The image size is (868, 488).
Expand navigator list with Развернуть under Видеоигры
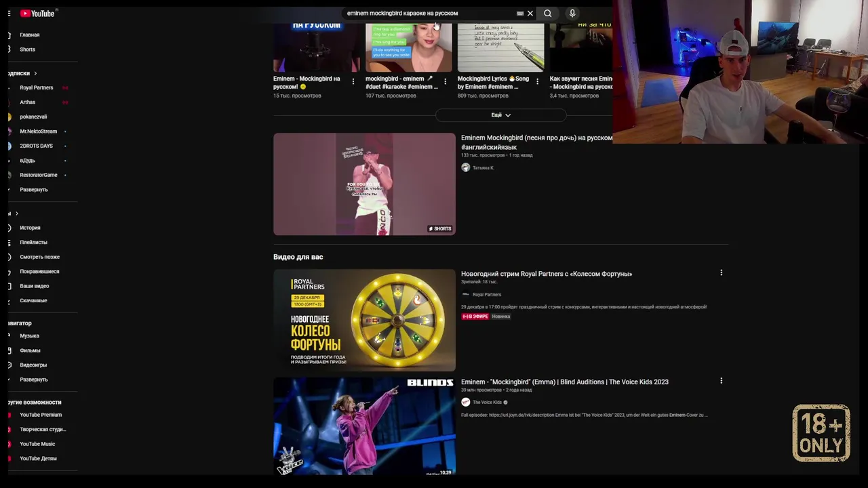(34, 380)
